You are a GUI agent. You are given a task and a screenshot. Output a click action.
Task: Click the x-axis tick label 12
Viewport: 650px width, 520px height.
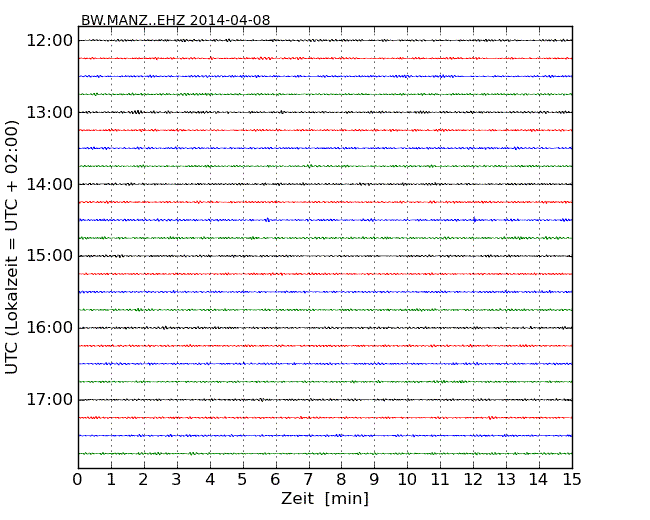[x=473, y=480]
